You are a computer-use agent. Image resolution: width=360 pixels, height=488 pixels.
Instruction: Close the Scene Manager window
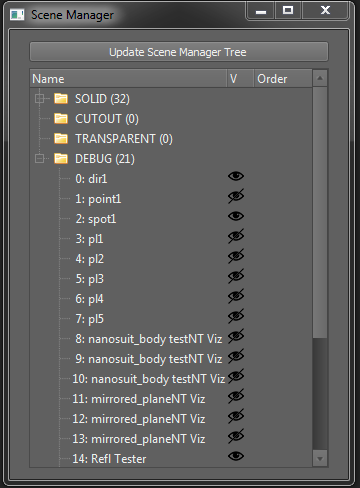325,11
